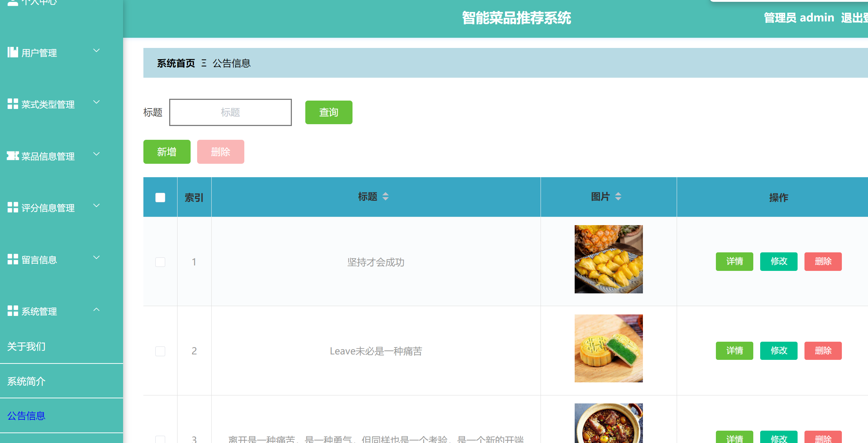Click the 留言信息 sidebar icon

(x=13, y=259)
